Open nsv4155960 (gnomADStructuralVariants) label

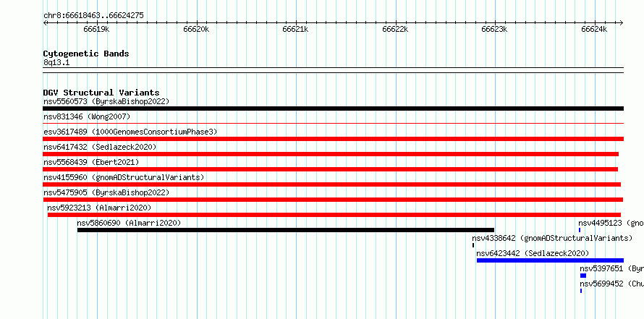pyautogui.click(x=124, y=177)
